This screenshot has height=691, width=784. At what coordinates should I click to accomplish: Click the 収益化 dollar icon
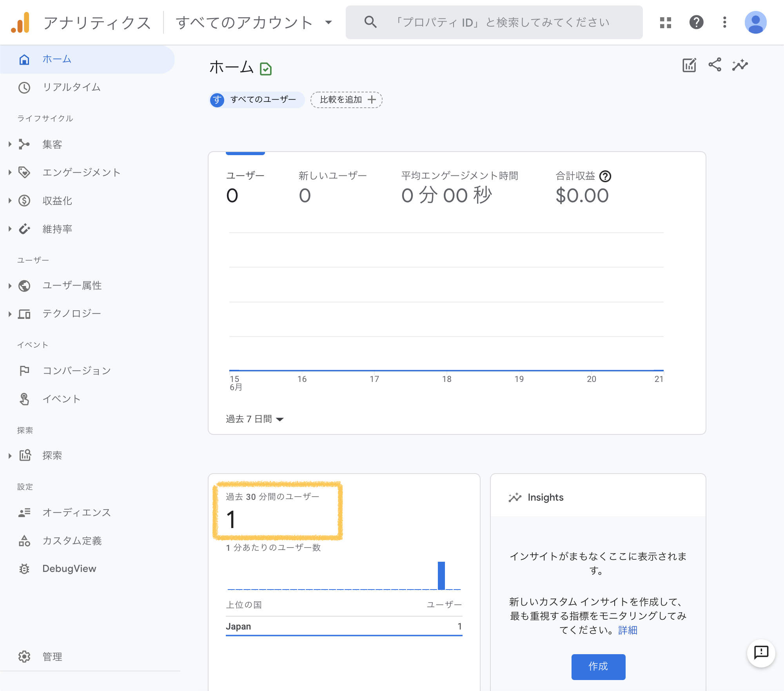[24, 201]
